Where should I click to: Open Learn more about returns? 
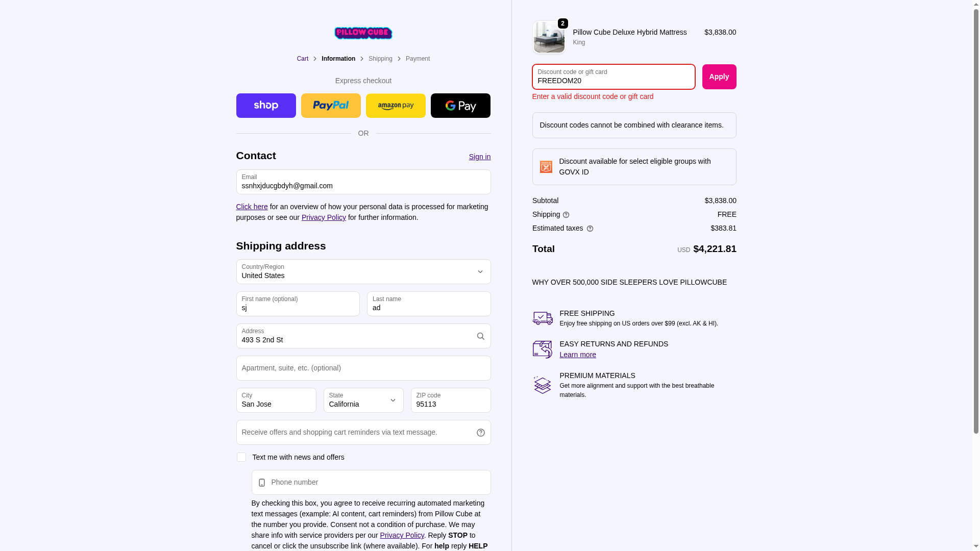pyautogui.click(x=578, y=355)
